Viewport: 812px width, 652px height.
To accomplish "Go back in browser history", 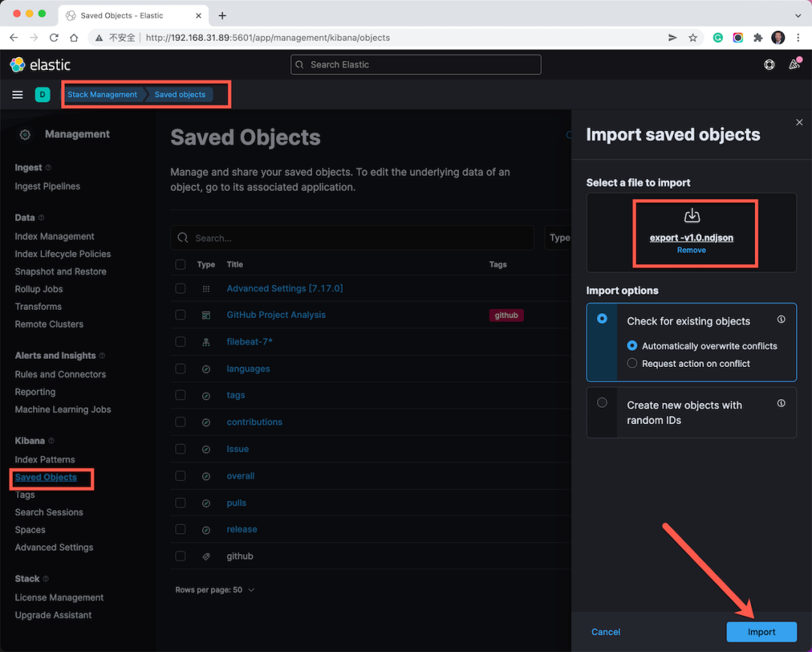I will point(14,38).
